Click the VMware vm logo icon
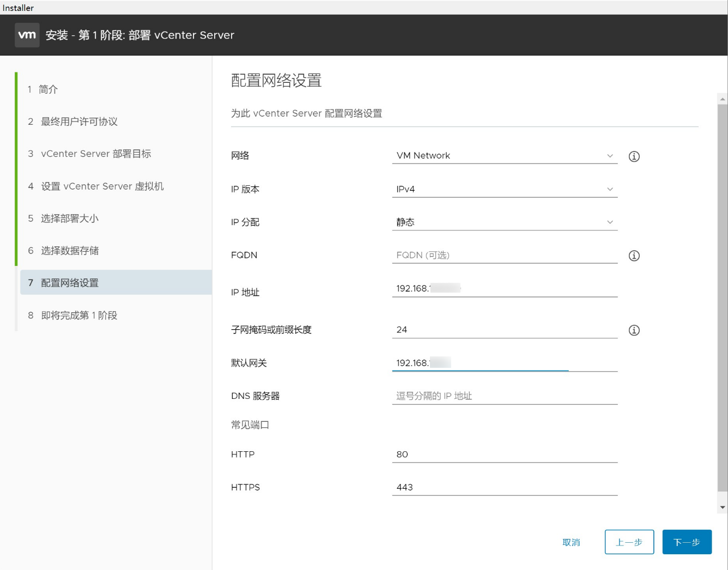 [27, 35]
